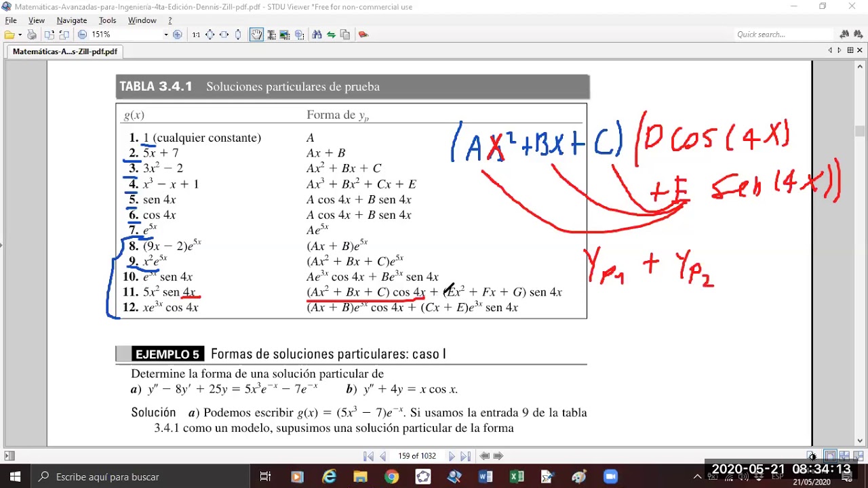Viewport: 868px width, 488px height.
Task: Fit page height icon
Action: pyautogui.click(x=238, y=35)
